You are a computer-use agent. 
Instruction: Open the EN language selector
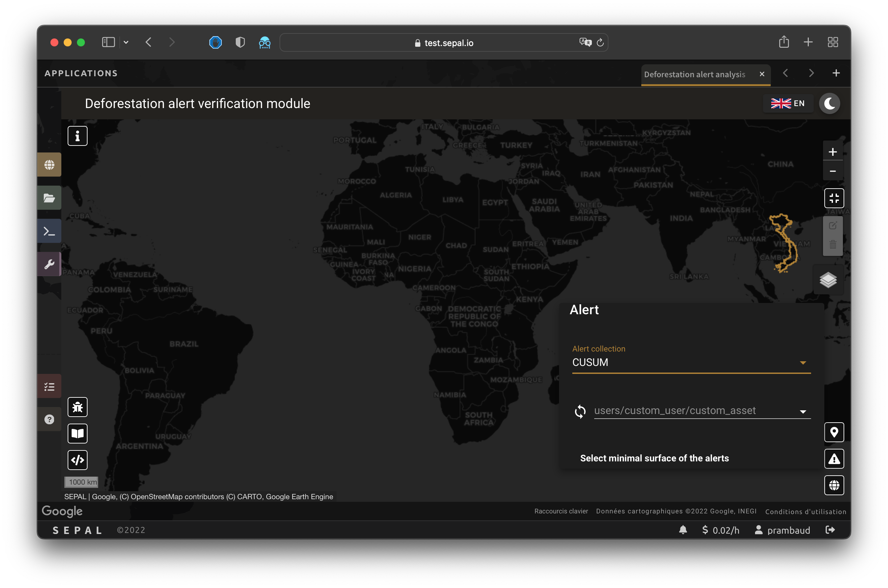tap(788, 103)
